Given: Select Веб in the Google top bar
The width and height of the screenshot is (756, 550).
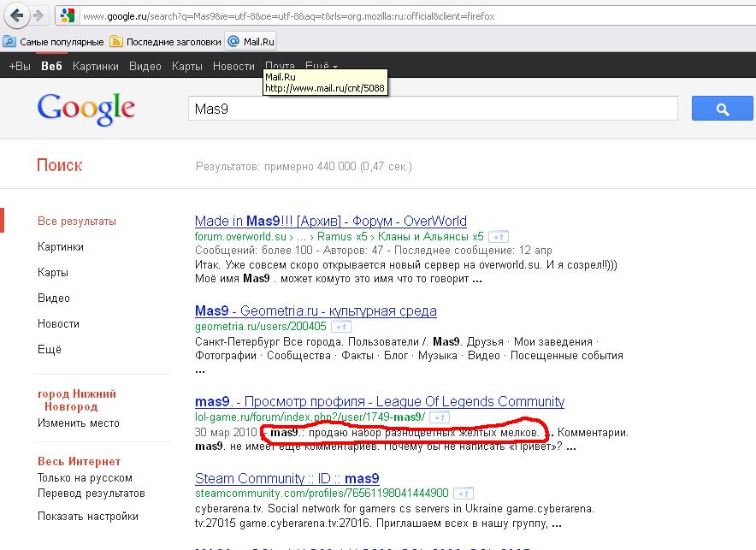Looking at the screenshot, I should click(x=51, y=66).
